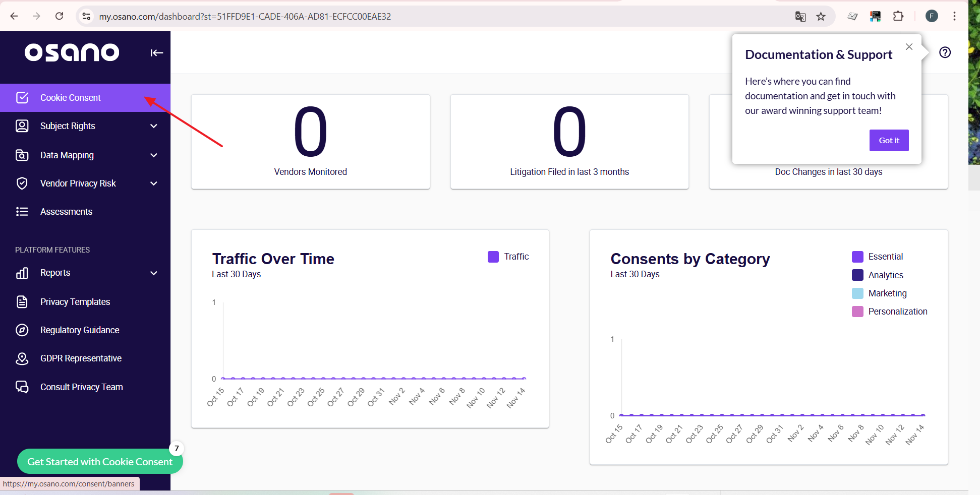Click the Data Mapping folder icon
Screen dimensions: 980x495
22,155
